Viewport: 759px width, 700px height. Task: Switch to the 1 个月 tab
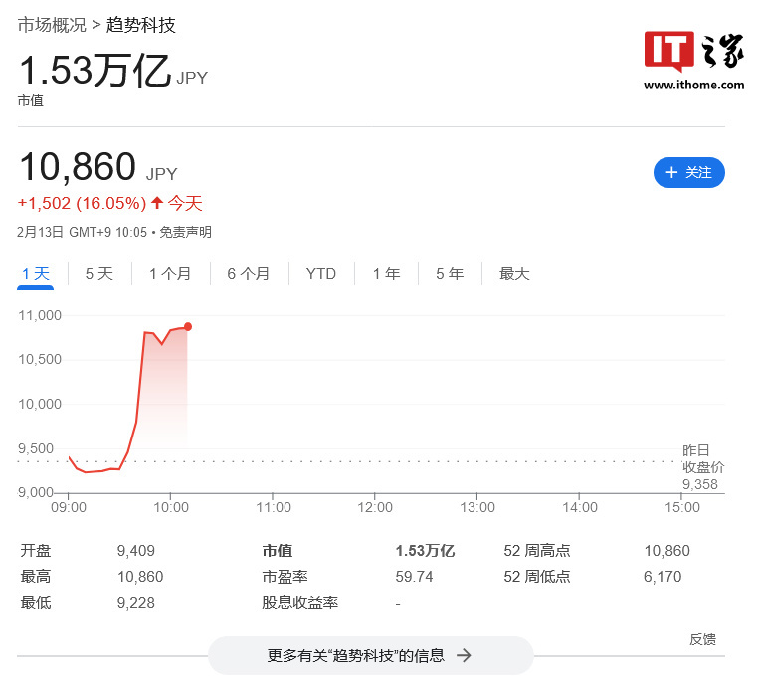[170, 274]
